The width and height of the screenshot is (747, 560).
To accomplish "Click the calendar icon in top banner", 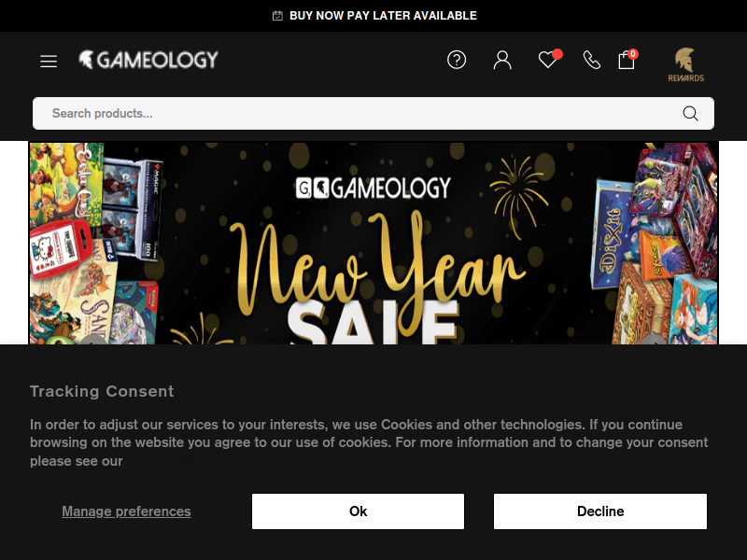I will coord(277,16).
